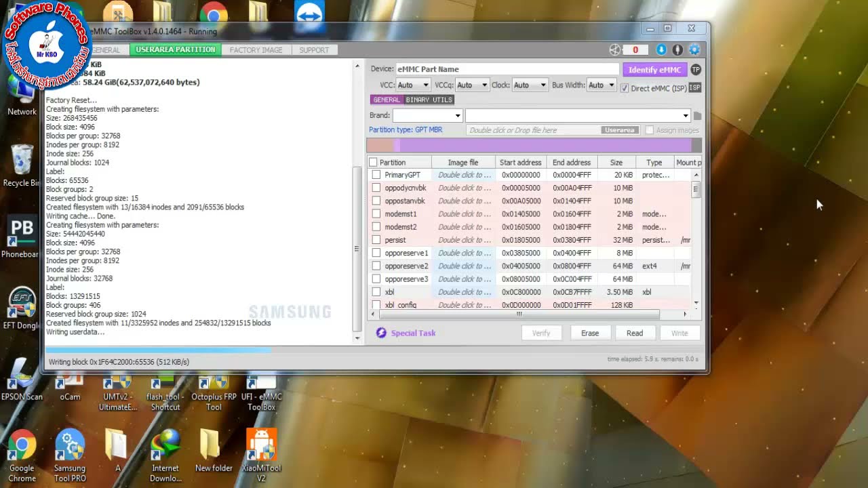Check the persist partition checkbox
The height and width of the screenshot is (488, 868).
click(376, 240)
